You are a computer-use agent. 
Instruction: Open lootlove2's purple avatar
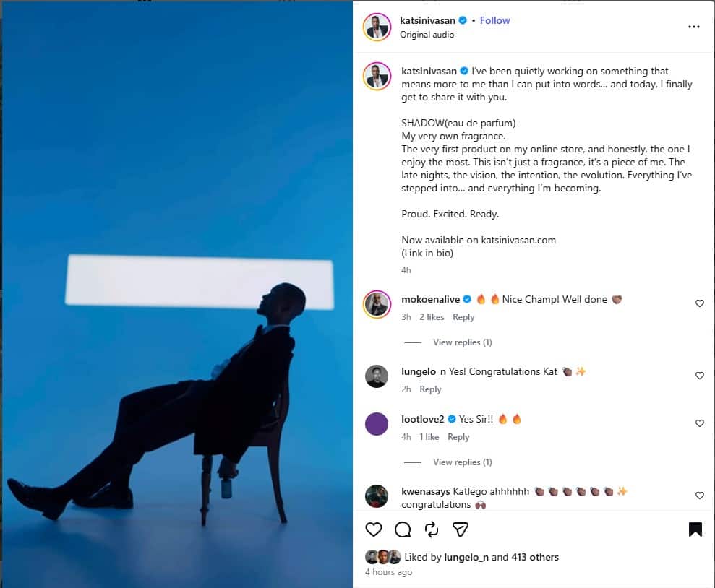(x=377, y=423)
